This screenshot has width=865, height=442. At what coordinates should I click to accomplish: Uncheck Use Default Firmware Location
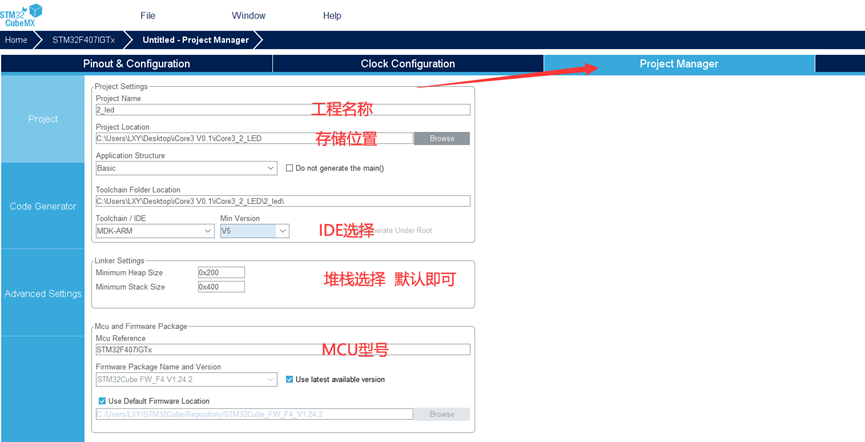102,401
